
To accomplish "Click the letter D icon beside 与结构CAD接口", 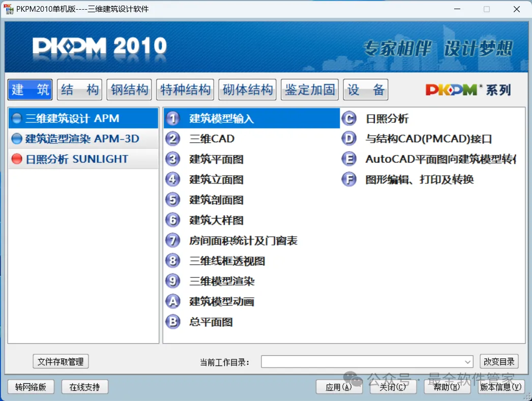I will [349, 139].
